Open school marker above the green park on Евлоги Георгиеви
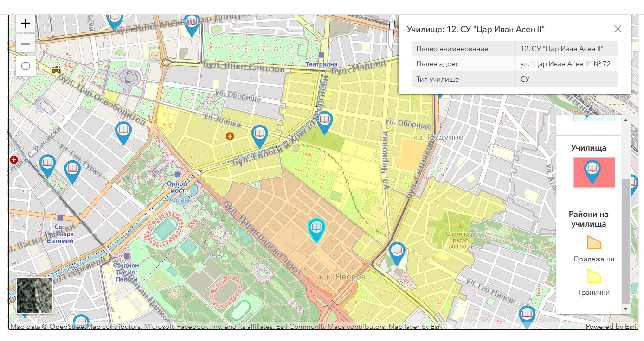 click(x=325, y=123)
